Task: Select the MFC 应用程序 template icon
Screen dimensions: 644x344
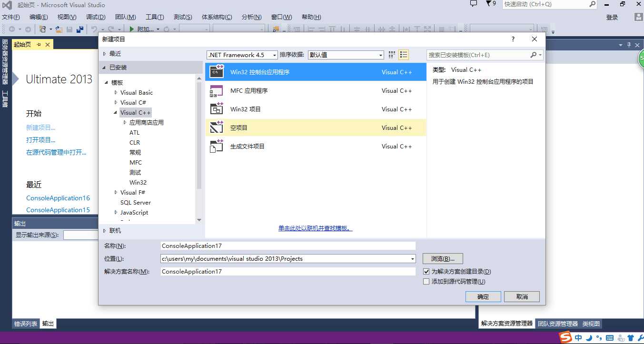Action: [x=217, y=90]
